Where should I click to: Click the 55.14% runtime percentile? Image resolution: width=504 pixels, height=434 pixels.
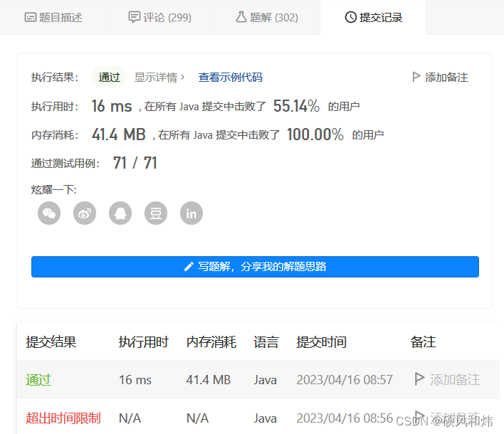pyautogui.click(x=296, y=106)
